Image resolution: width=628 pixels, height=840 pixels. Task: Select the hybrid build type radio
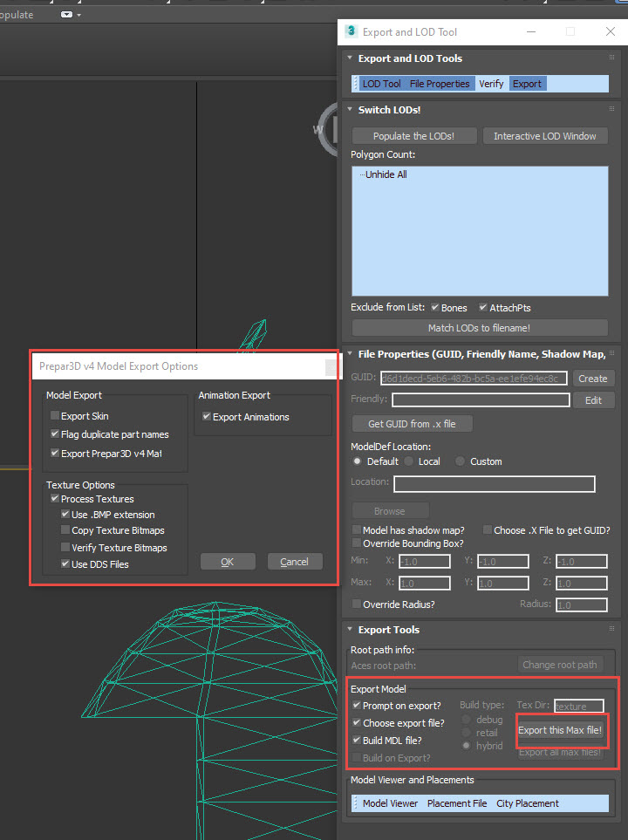click(x=466, y=746)
